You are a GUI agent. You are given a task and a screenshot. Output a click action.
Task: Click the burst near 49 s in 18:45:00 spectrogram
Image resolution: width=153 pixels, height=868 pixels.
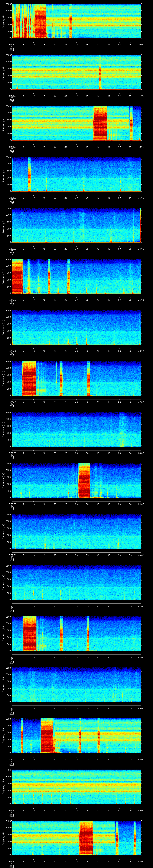117,838
